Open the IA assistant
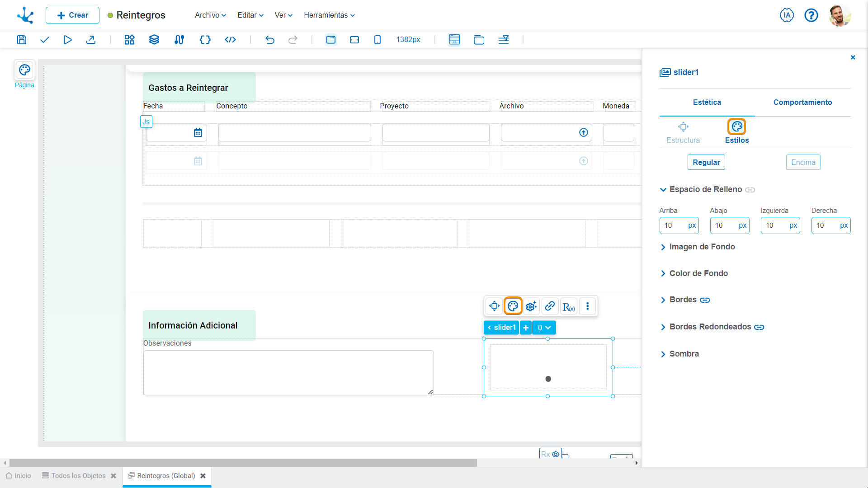 [787, 15]
